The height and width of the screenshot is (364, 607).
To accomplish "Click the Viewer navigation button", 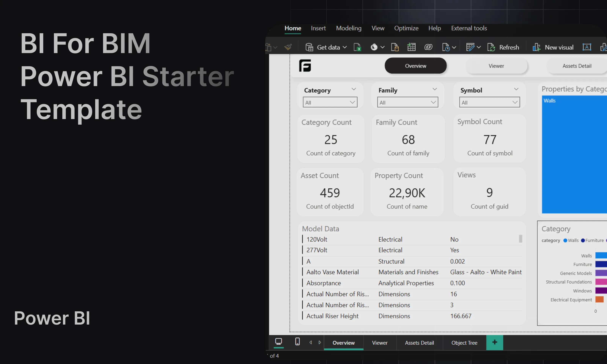I will [496, 66].
